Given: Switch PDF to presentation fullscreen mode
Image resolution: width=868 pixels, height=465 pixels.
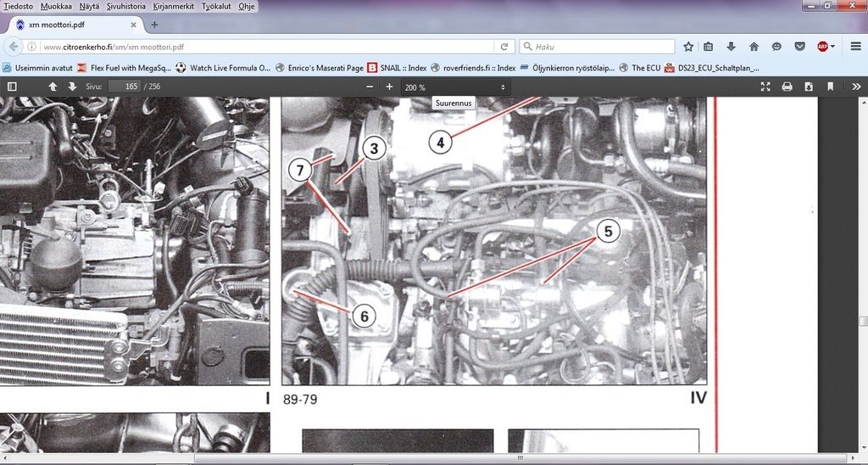Looking at the screenshot, I should coord(765,87).
